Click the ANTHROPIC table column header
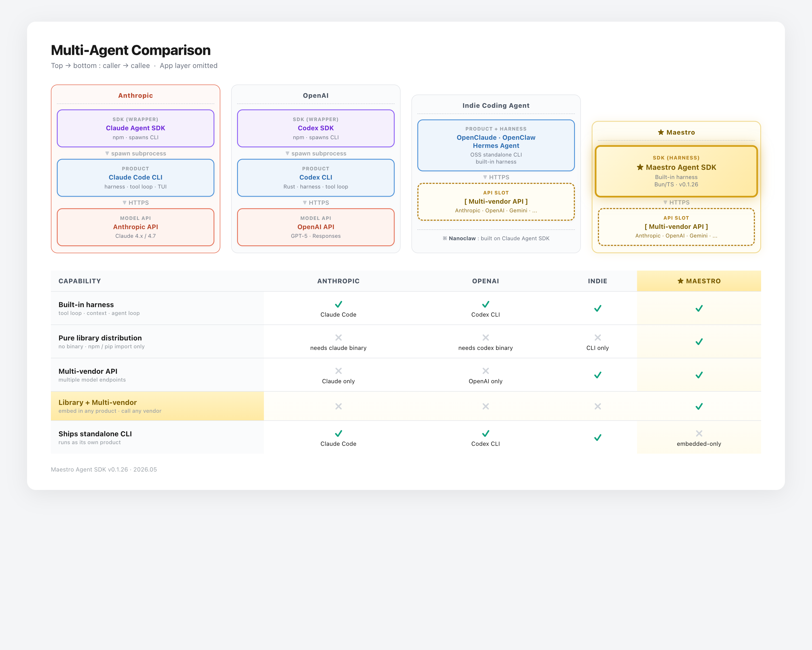This screenshot has width=812, height=650. [339, 281]
